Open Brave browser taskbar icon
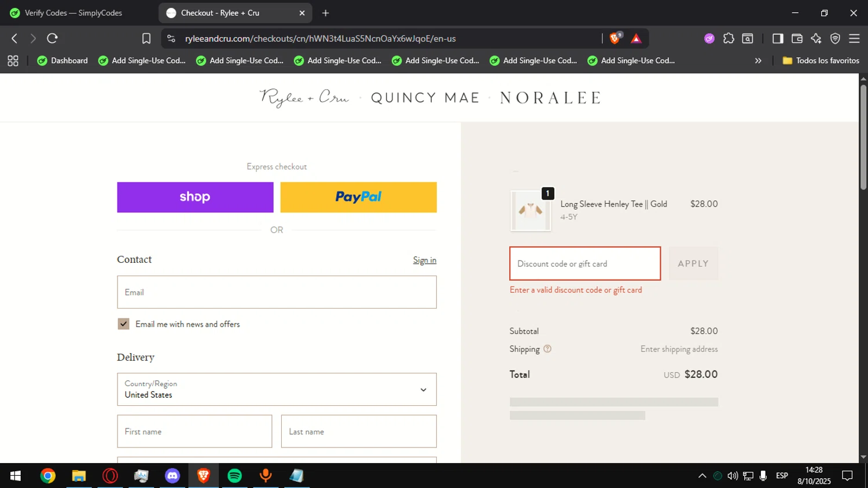The image size is (868, 488). coord(203,476)
